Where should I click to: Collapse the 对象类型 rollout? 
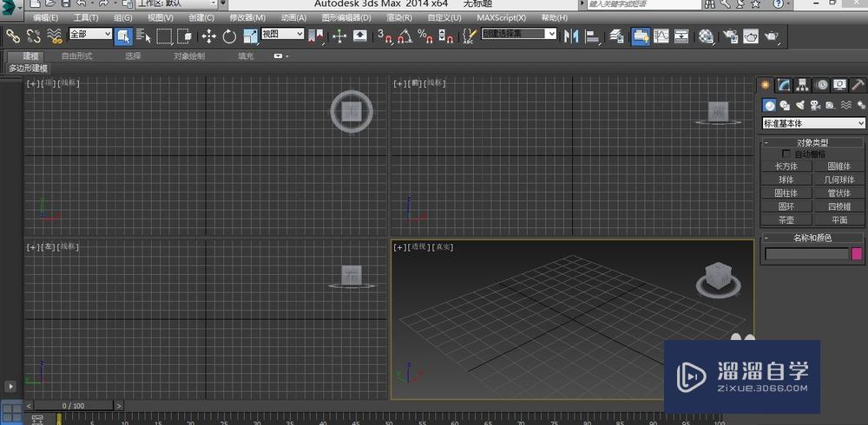(812, 142)
